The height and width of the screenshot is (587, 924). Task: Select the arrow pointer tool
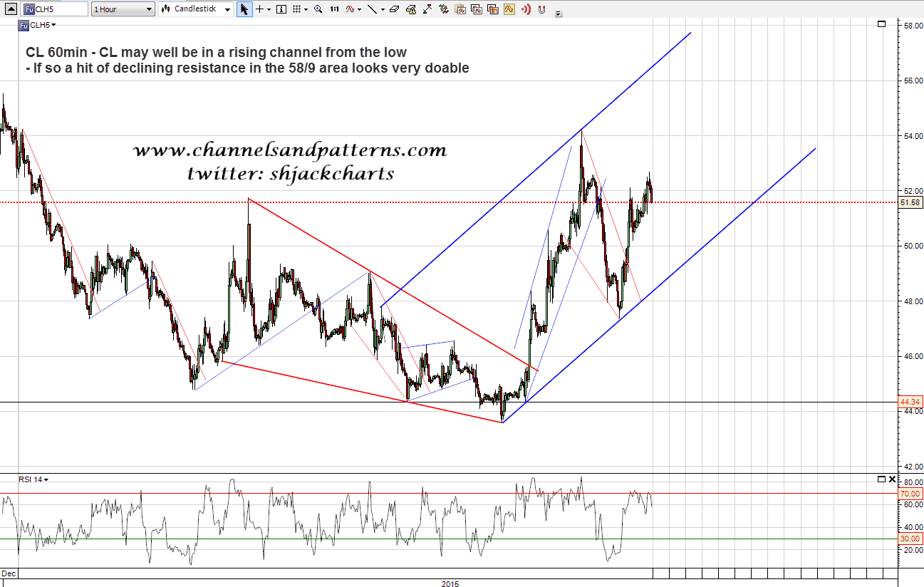point(244,9)
